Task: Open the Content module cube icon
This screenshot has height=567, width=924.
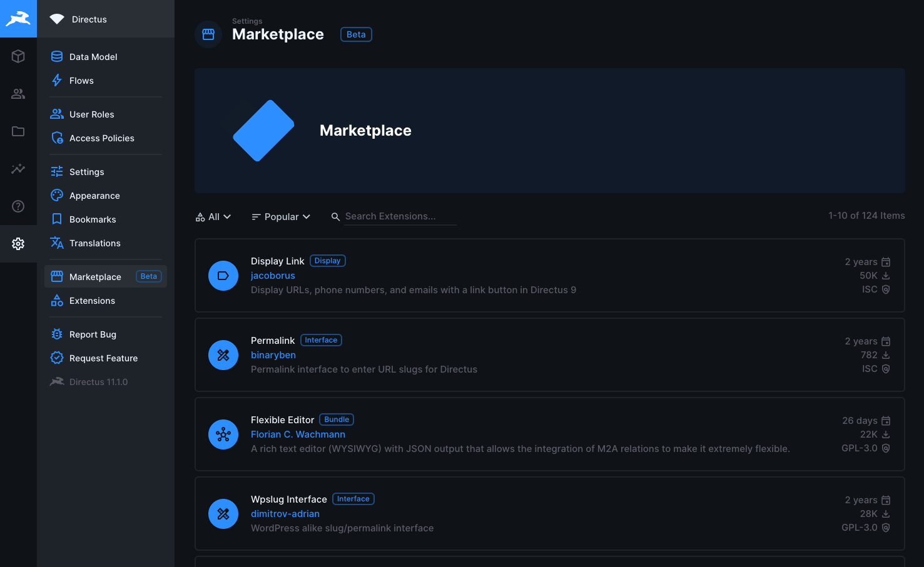Action: 18,56
